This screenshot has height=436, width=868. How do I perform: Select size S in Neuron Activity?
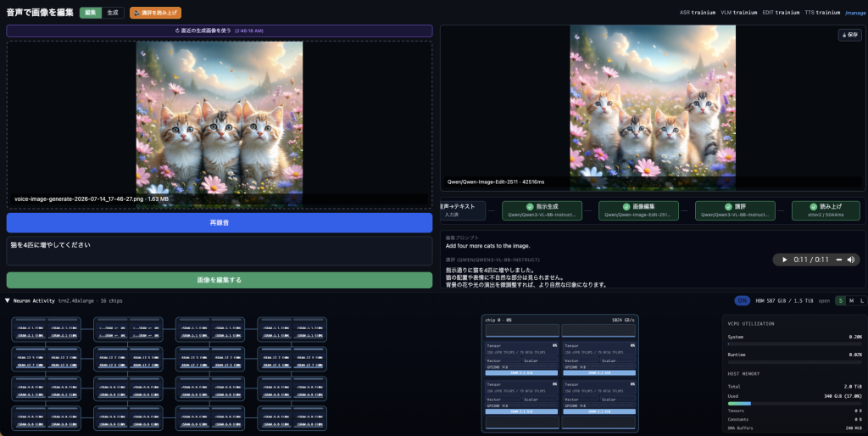click(841, 300)
